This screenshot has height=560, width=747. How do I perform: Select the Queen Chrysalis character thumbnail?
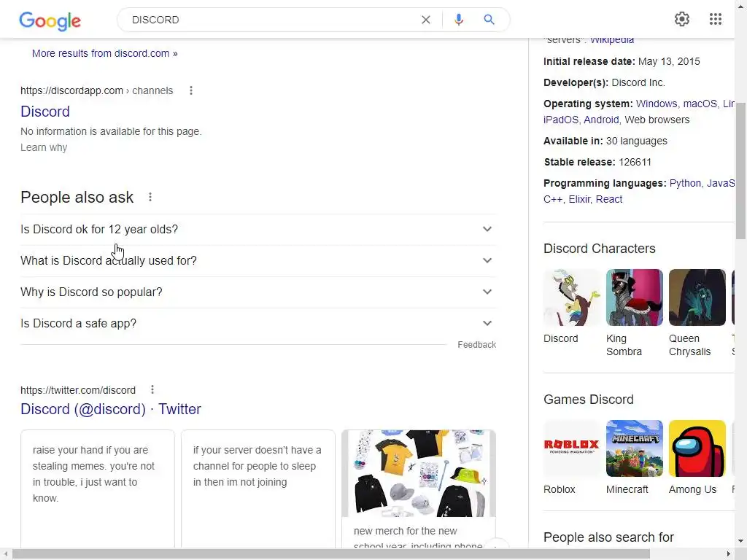coord(697,297)
